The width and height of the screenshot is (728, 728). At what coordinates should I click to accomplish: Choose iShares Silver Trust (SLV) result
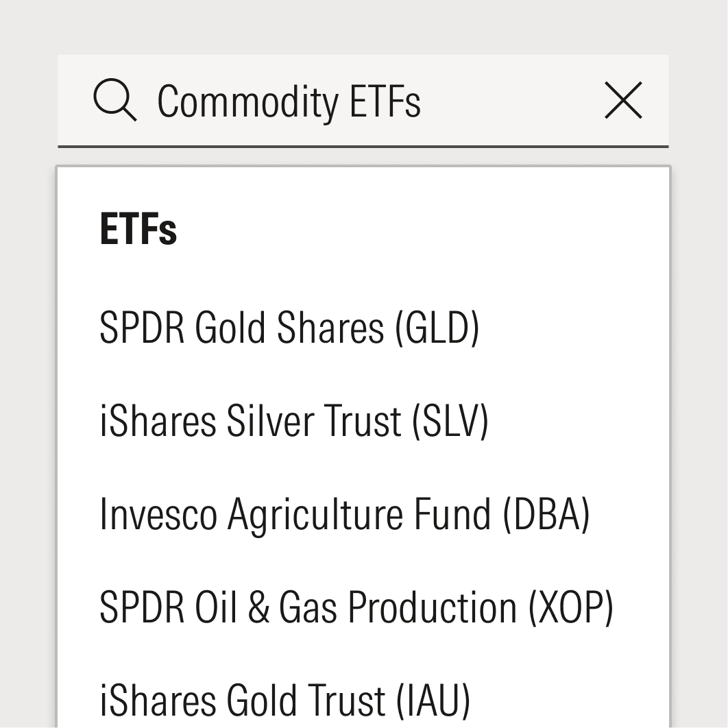point(293,421)
